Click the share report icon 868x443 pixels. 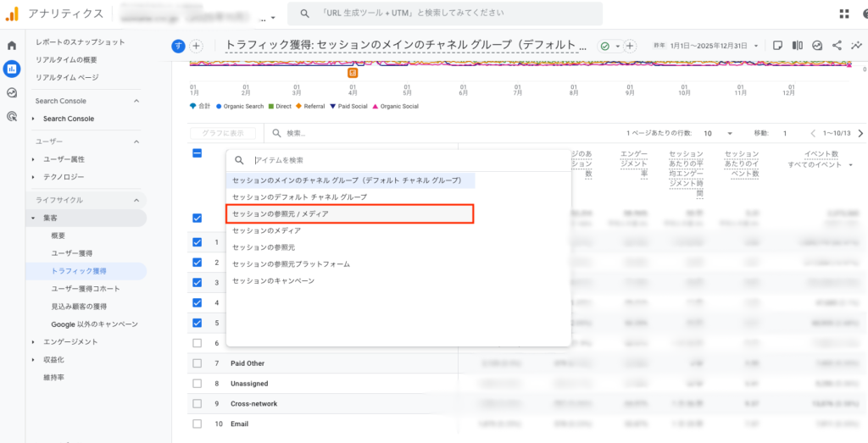point(837,46)
